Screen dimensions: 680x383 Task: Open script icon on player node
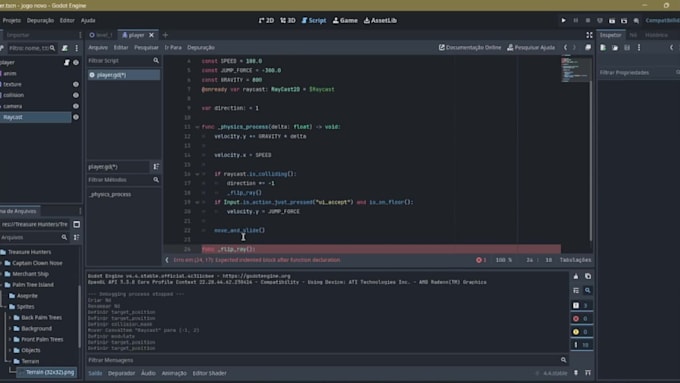(x=67, y=62)
